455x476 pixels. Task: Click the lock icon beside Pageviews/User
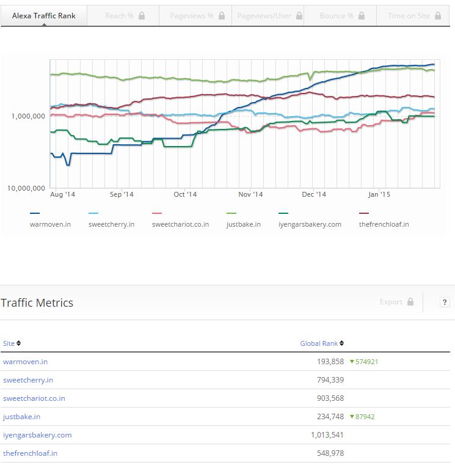coord(299,15)
